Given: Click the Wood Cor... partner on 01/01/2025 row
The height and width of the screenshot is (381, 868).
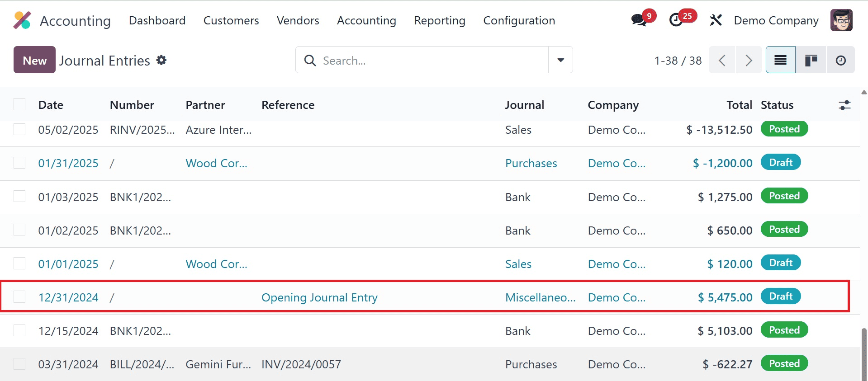Looking at the screenshot, I should coord(217,264).
